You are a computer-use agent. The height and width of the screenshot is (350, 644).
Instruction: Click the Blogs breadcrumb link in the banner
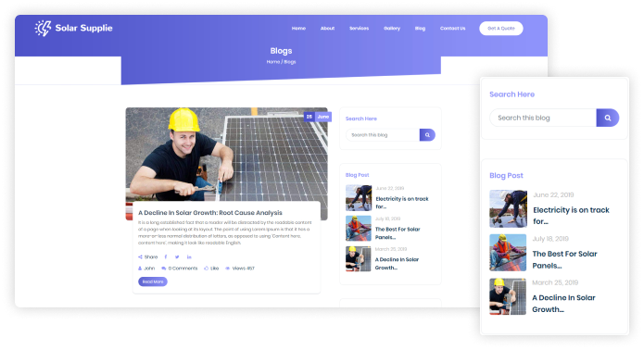tap(290, 62)
